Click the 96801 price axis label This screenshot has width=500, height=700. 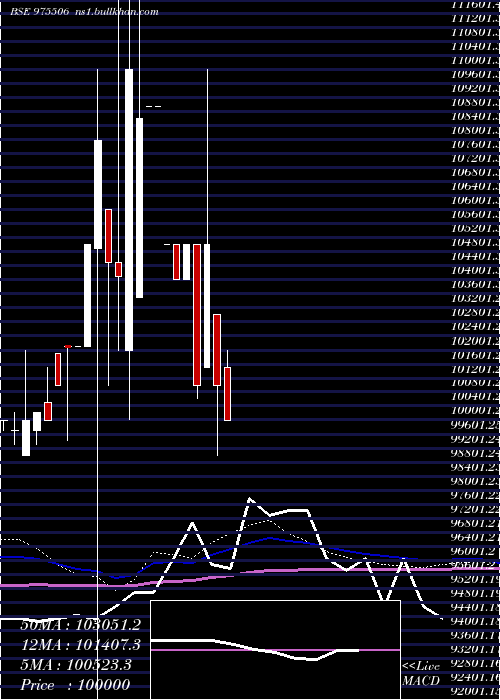475,522
